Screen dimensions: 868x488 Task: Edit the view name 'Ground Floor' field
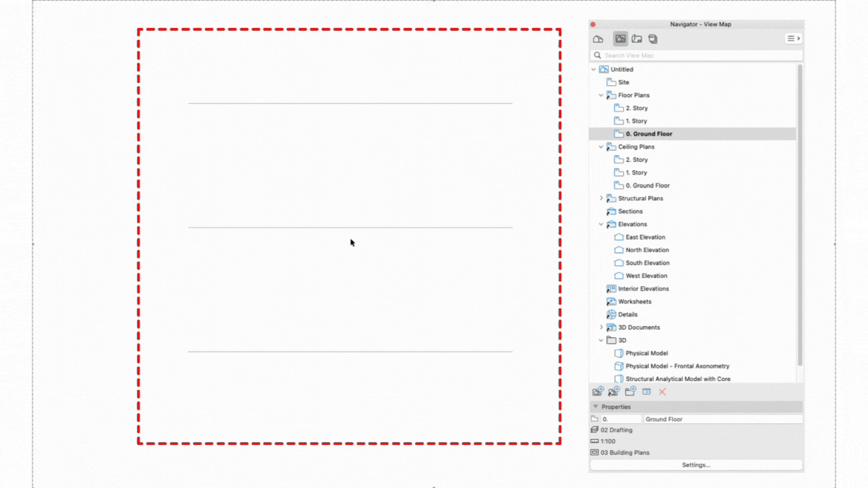[723, 419]
